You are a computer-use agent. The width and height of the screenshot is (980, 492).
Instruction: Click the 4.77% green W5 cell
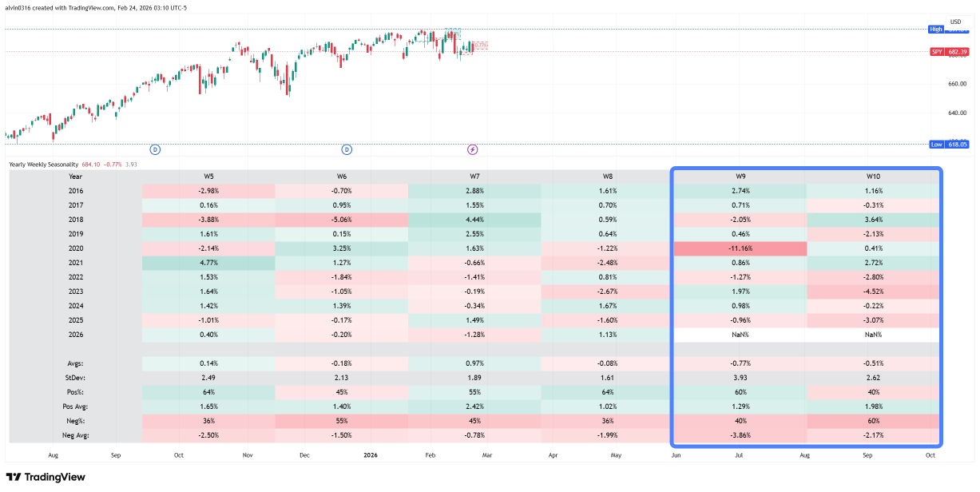208,263
